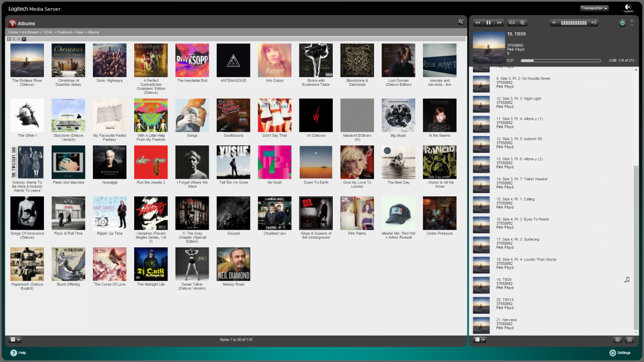This screenshot has height=362, width=644.
Task: Click music note icon on track 19
Action: [x=626, y=280]
